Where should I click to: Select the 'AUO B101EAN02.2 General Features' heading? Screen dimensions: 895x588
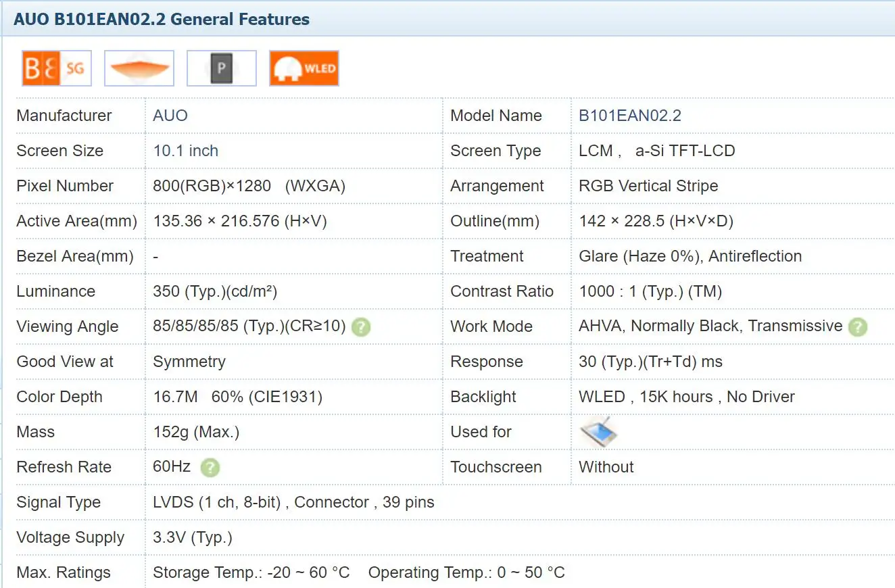point(162,19)
